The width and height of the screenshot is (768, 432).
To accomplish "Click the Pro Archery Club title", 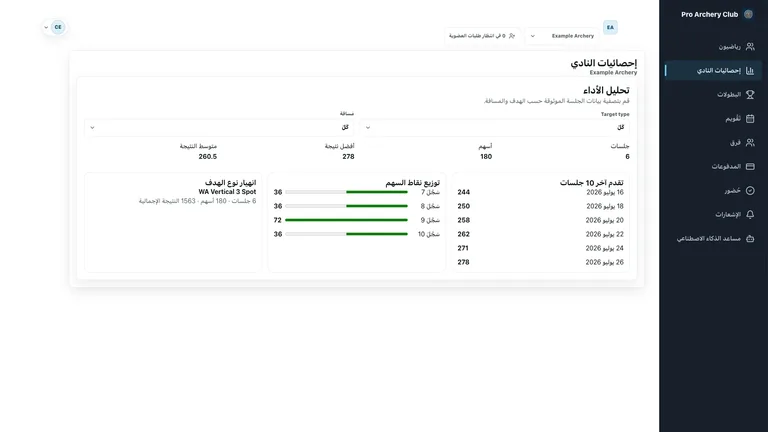I will pyautogui.click(x=709, y=14).
